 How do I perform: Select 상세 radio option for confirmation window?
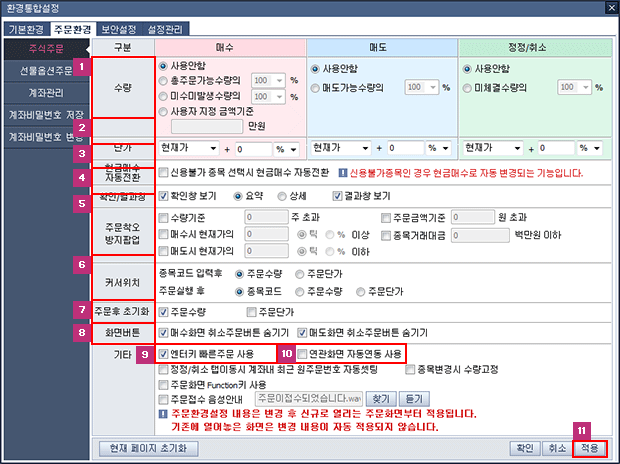point(282,196)
